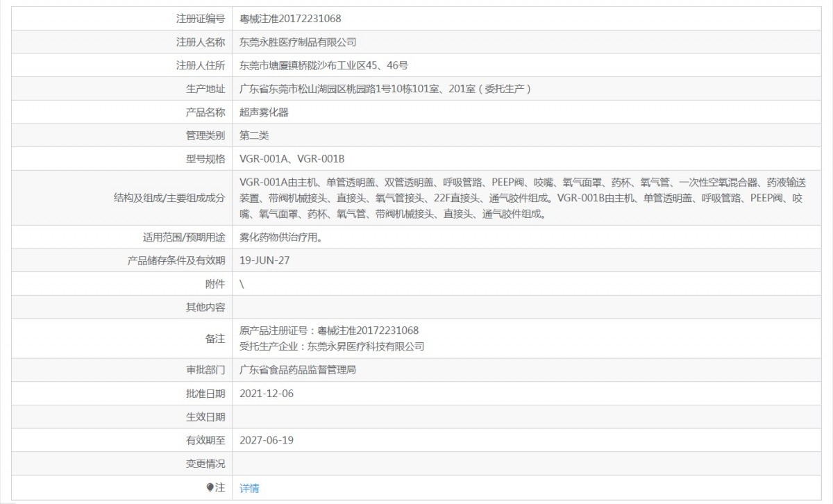Select remark line 原产品注册证号
The height and width of the screenshot is (504, 833).
pos(329,330)
